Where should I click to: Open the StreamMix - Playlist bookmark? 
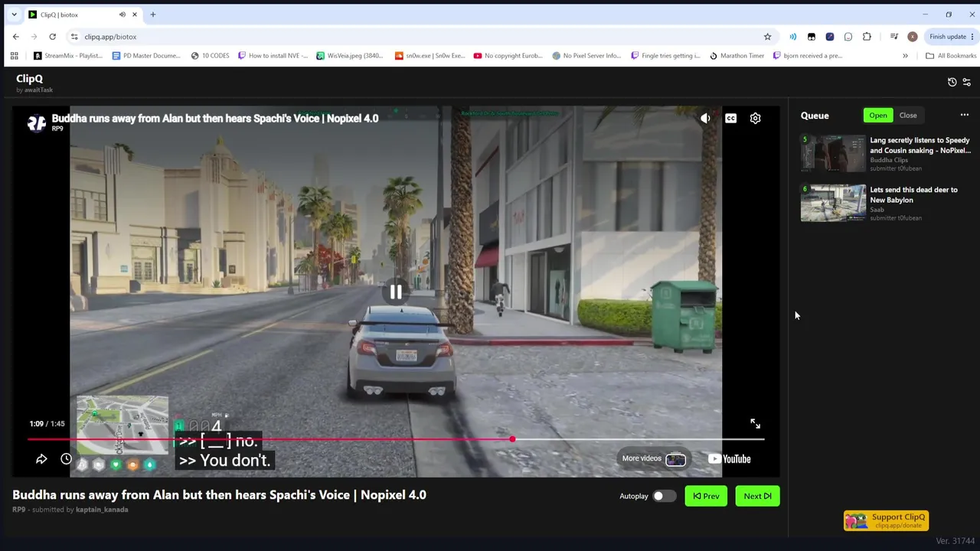click(x=68, y=55)
